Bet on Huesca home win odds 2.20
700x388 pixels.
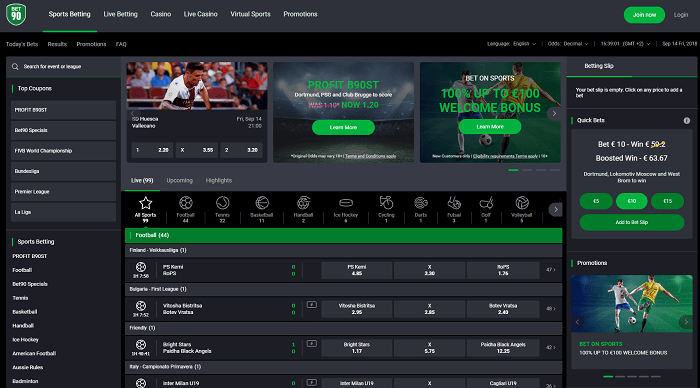(152, 150)
